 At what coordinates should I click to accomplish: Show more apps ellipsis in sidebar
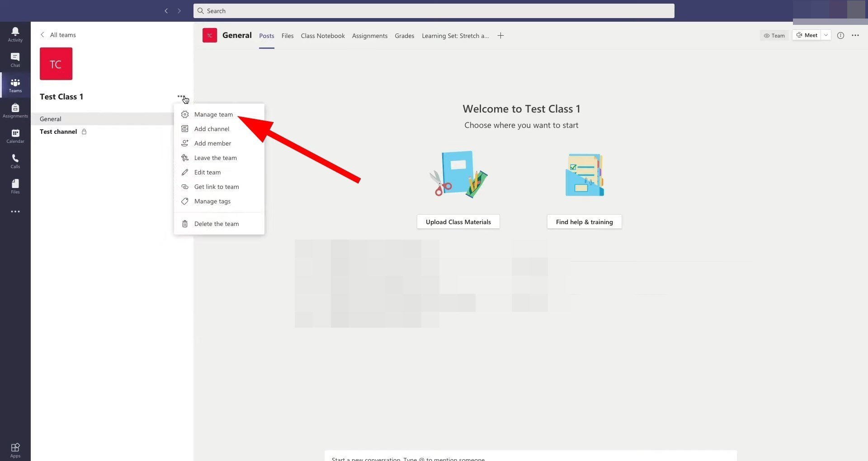[x=15, y=212]
